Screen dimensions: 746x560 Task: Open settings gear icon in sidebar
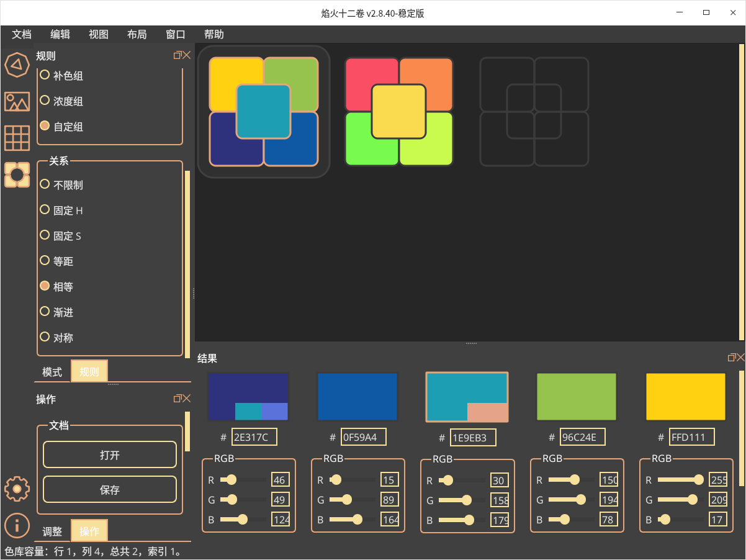click(17, 489)
